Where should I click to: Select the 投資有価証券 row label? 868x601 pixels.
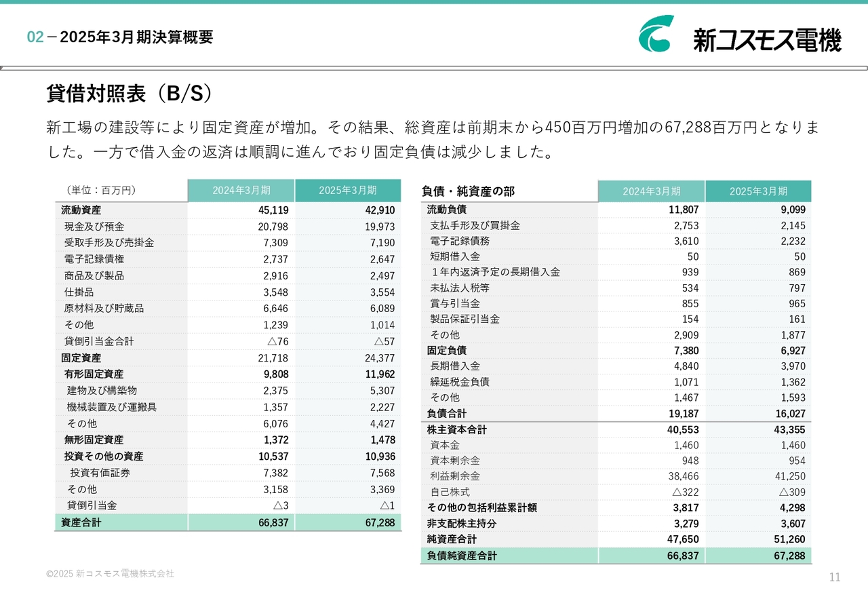point(100,473)
